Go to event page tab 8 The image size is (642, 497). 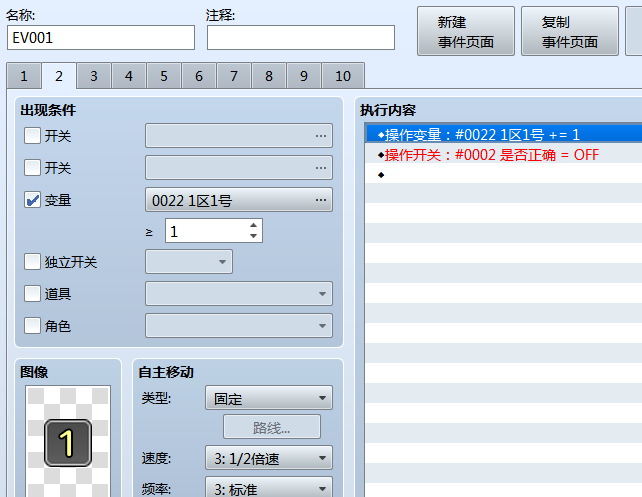[269, 76]
